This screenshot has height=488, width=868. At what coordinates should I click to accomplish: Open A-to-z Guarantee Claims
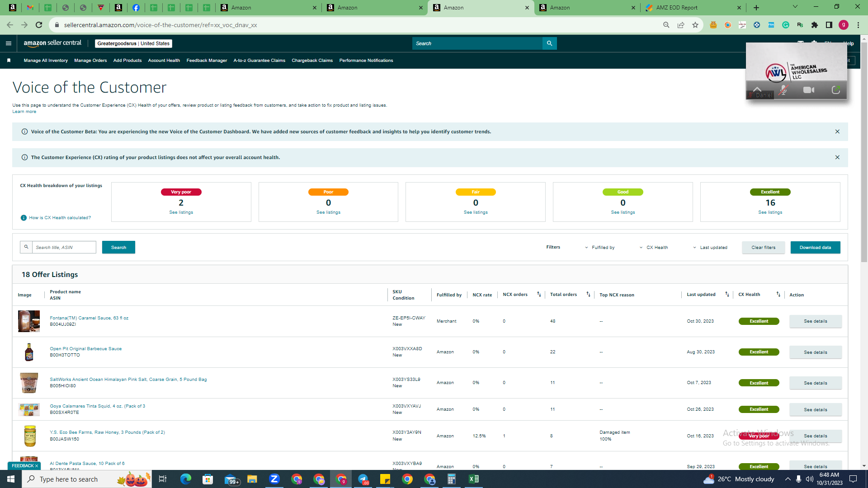pos(259,60)
